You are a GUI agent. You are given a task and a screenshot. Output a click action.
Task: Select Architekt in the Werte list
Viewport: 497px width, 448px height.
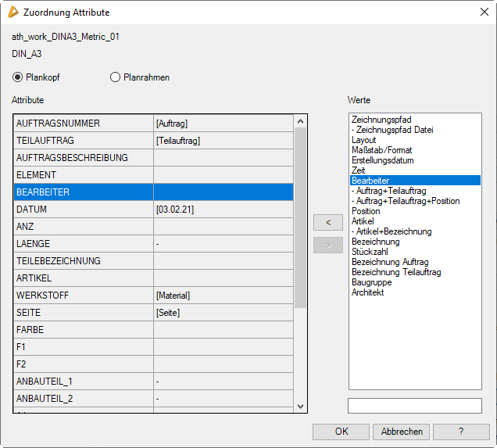click(x=368, y=292)
